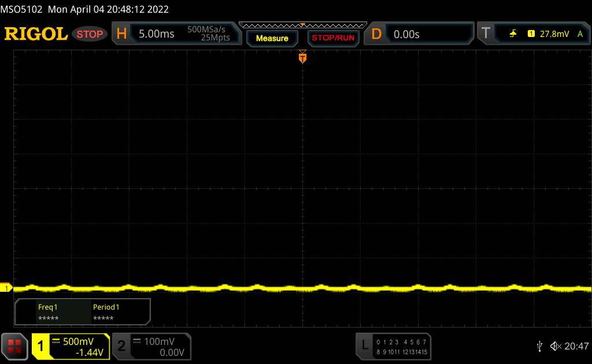This screenshot has width=592, height=364.
Task: Open the D delay settings icon
Action: click(376, 34)
